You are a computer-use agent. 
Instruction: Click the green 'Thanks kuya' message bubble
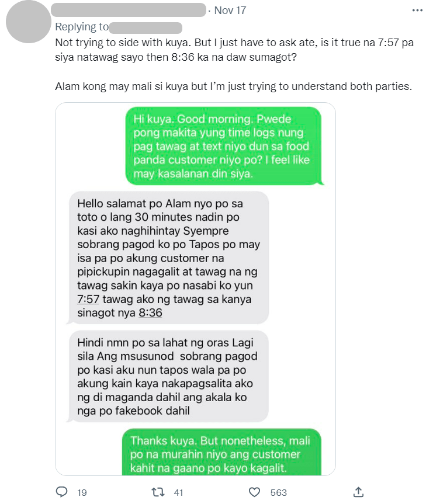pos(222,453)
